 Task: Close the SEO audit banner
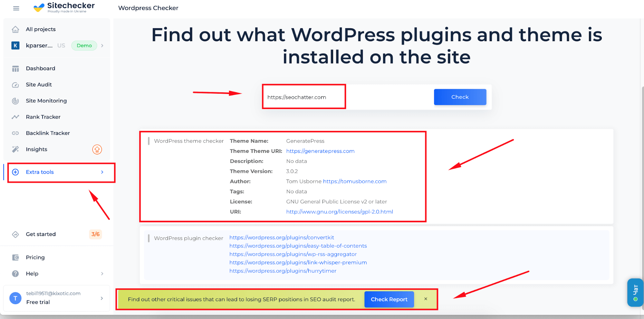426,299
